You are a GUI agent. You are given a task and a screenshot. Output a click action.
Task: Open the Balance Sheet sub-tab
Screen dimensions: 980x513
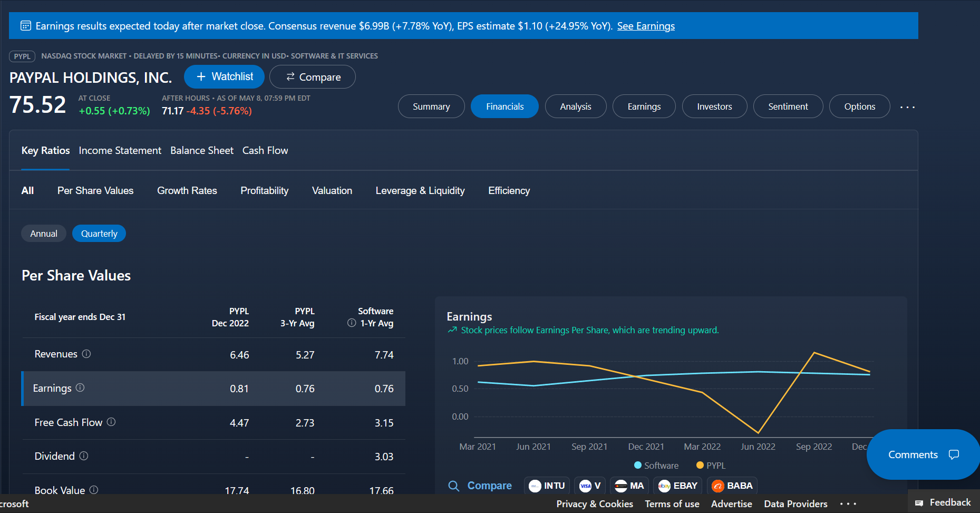pyautogui.click(x=202, y=151)
